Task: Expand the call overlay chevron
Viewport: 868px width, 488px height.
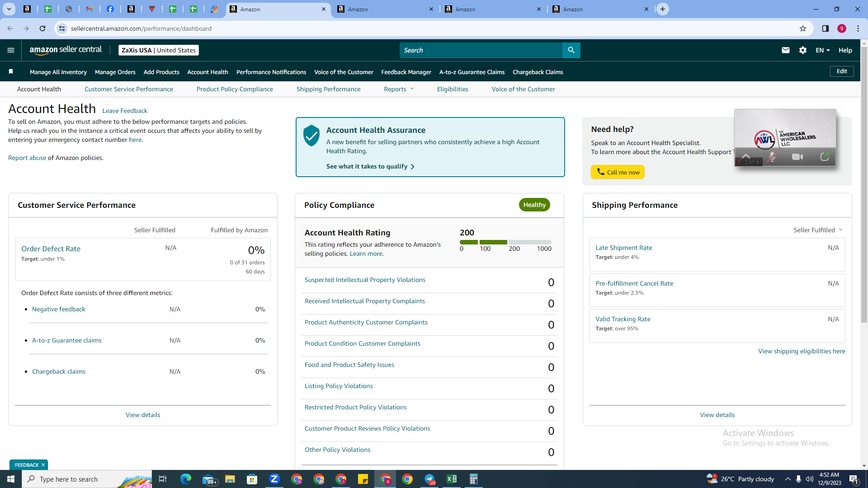Action: pyautogui.click(x=746, y=156)
